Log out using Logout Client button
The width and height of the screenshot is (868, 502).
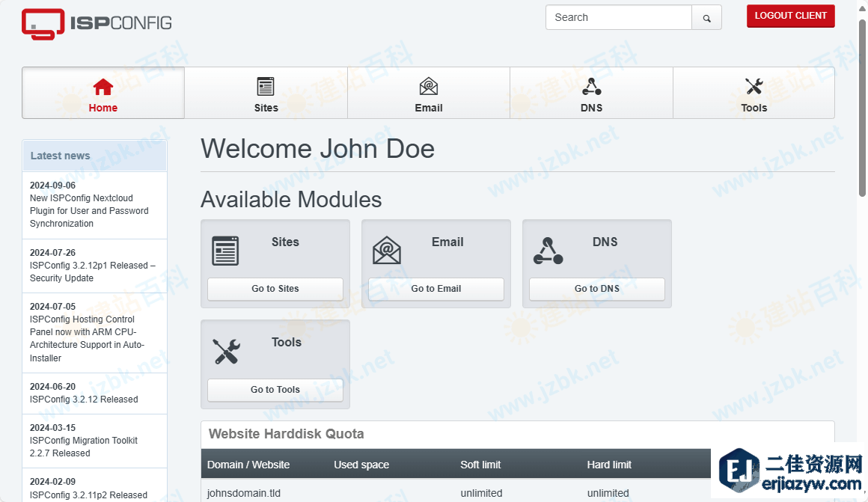pos(790,16)
